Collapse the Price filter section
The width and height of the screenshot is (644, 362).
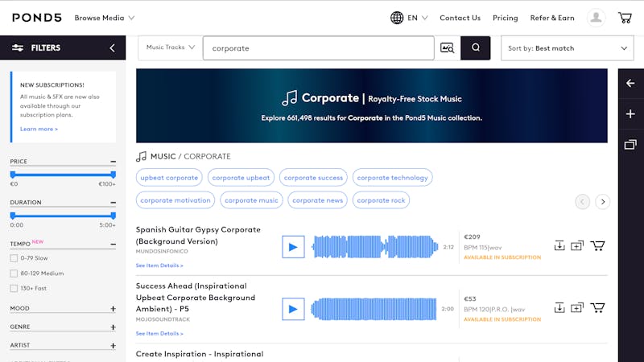click(x=113, y=162)
